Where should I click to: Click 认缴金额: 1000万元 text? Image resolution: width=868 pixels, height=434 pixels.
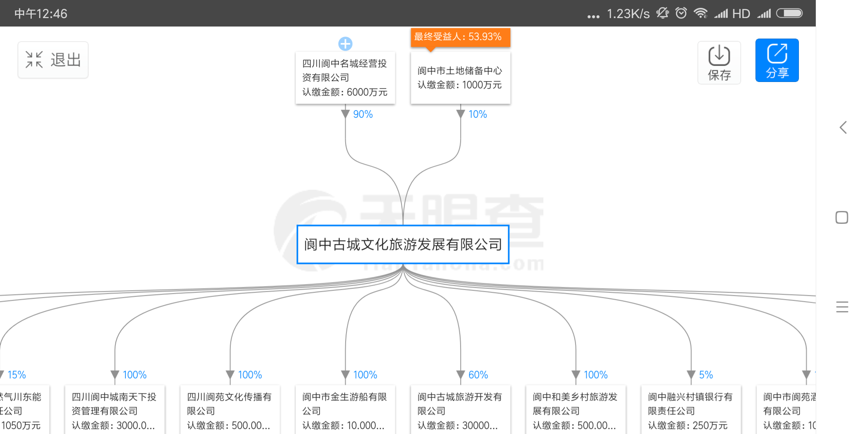tap(460, 85)
